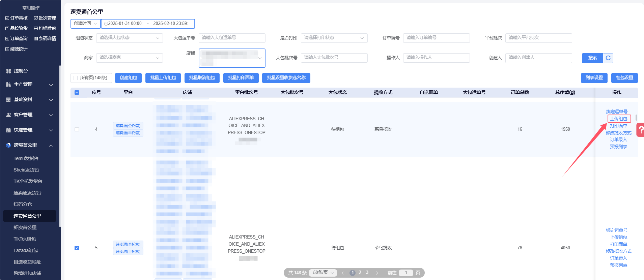This screenshot has width=644, height=280.
Task: Open the 订单查询 shortcut icon
Action: pos(7,39)
